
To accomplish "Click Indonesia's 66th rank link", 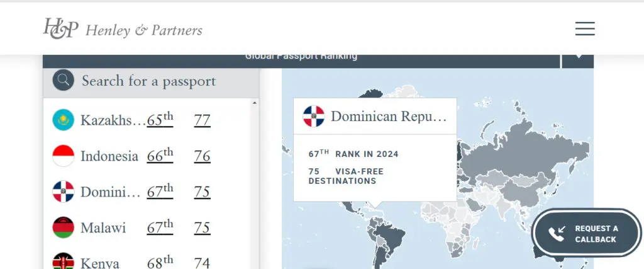I will 160,156.
